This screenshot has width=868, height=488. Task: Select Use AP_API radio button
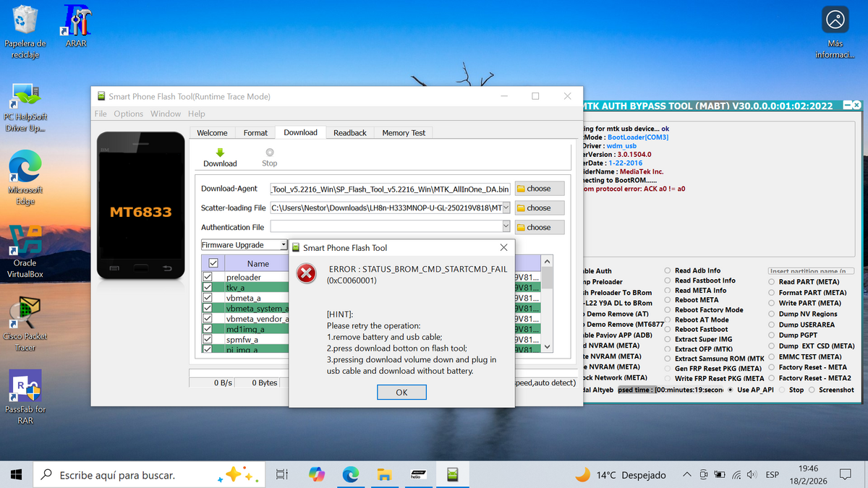731,390
